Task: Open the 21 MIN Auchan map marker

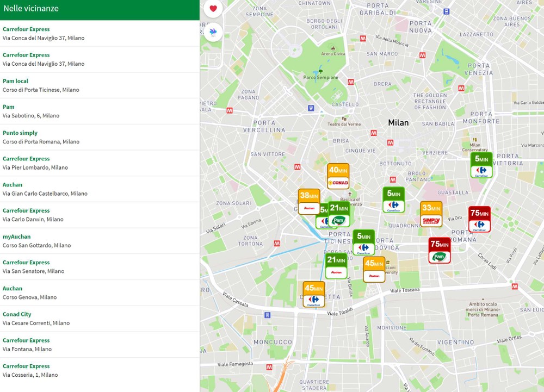Action: 336,266
